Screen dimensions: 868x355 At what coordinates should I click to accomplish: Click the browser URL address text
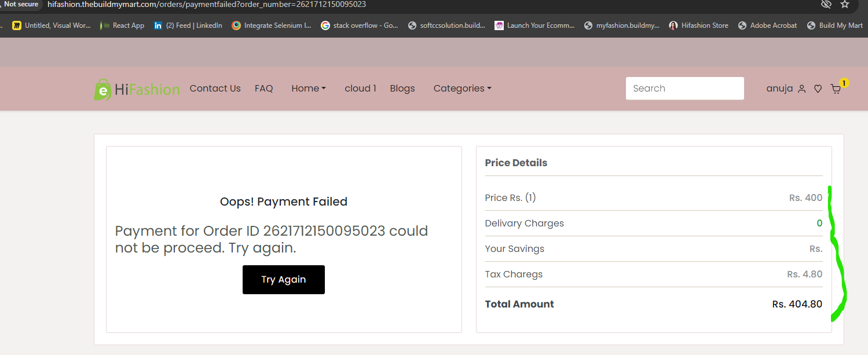[207, 5]
